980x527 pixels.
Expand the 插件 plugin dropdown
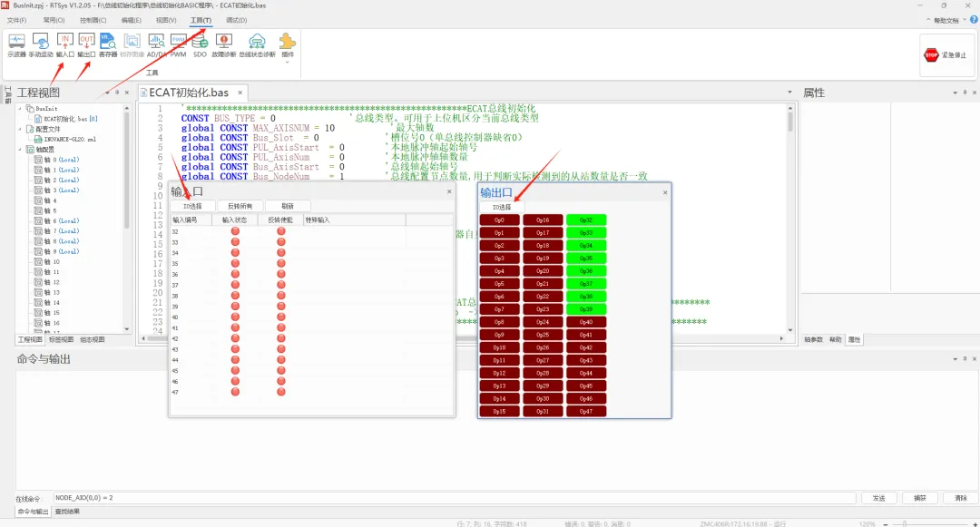(288, 46)
